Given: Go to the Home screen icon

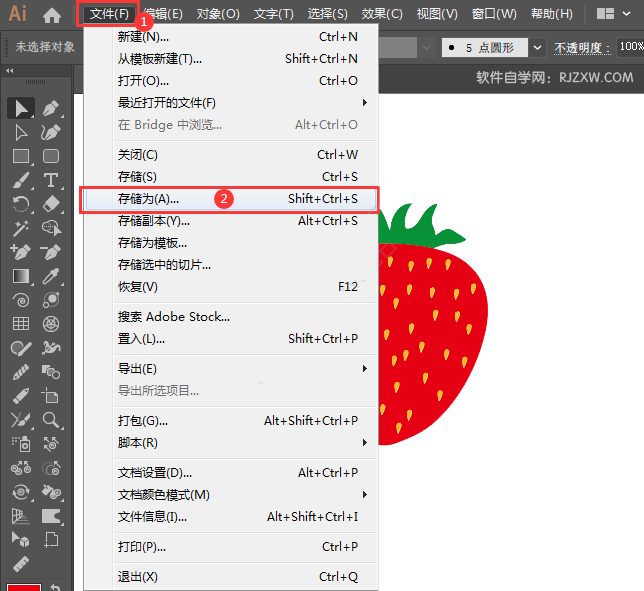Looking at the screenshot, I should tap(52, 15).
